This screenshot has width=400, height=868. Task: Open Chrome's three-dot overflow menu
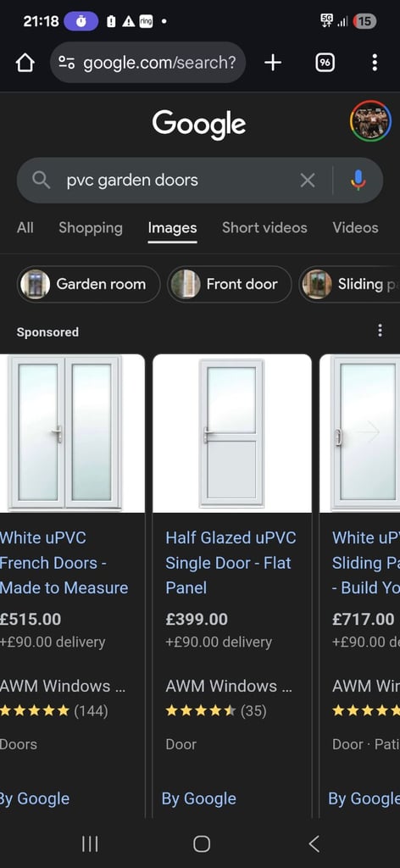click(x=375, y=63)
